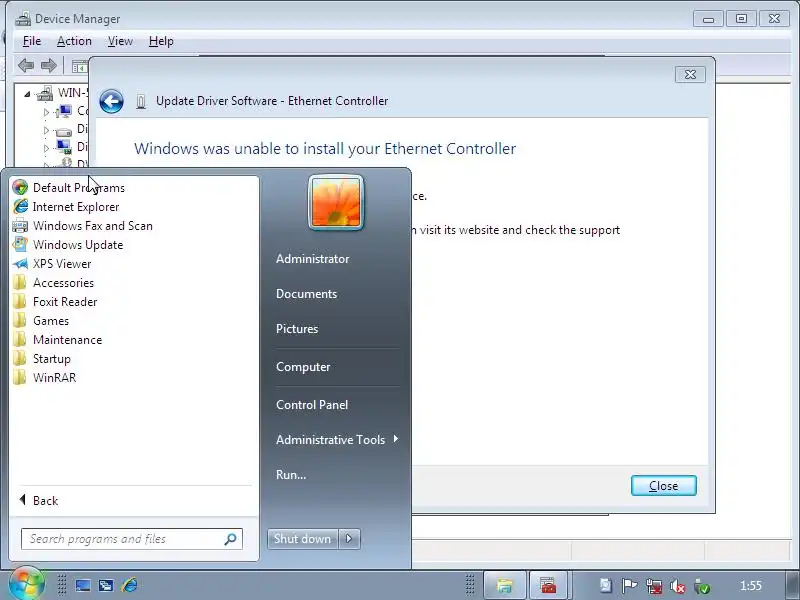Click the Switch between windows icon
The height and width of the screenshot is (600, 800).
click(106, 585)
